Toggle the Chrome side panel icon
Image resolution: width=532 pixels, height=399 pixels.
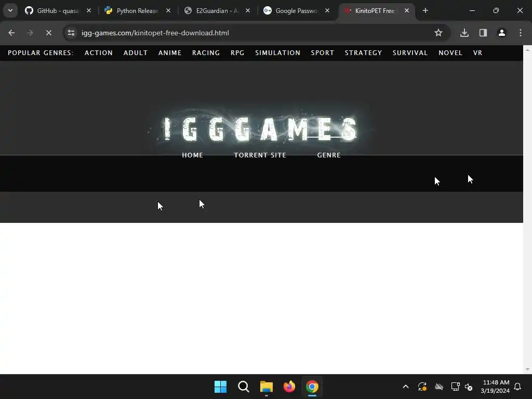pos(483,33)
